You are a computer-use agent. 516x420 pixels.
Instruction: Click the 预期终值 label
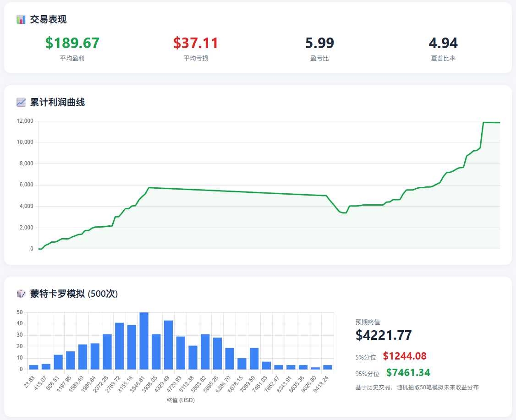click(x=368, y=322)
